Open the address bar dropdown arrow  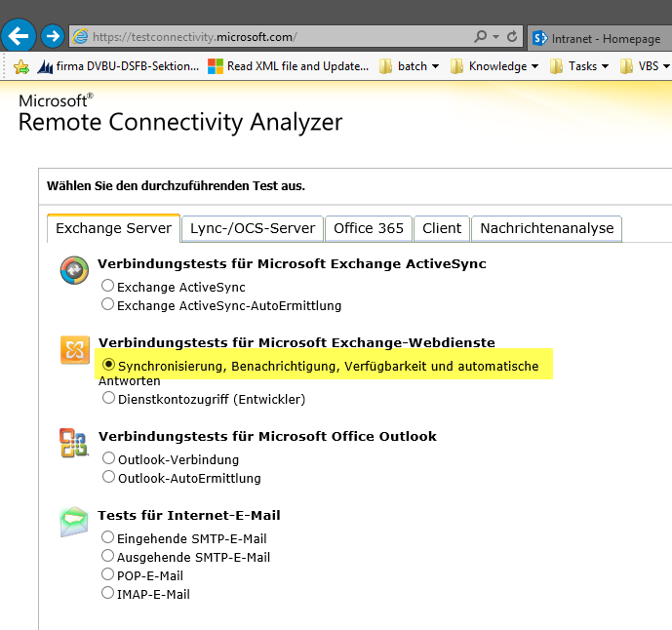pos(495,37)
